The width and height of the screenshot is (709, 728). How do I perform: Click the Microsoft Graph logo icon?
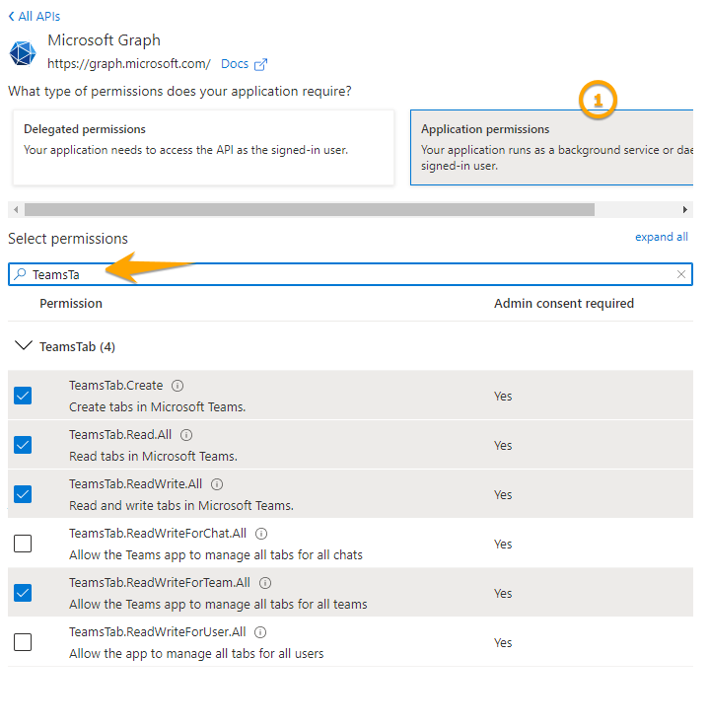23,52
